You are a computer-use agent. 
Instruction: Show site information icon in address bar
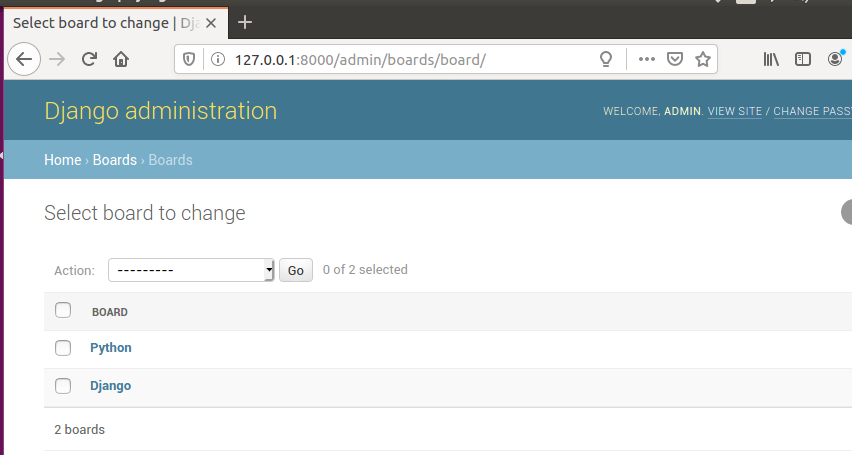[x=217, y=59]
